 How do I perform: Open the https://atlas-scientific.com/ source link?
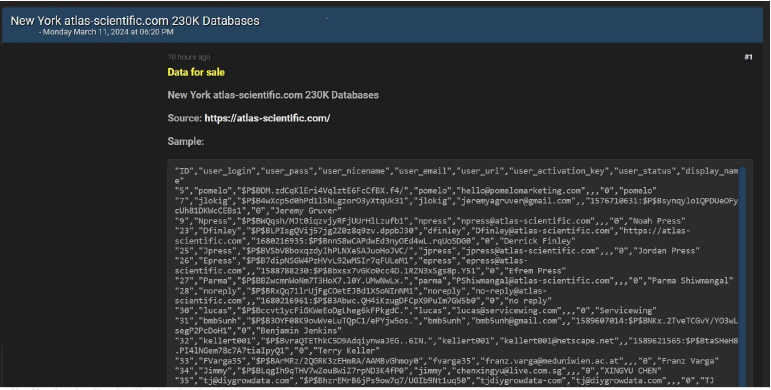(x=267, y=118)
